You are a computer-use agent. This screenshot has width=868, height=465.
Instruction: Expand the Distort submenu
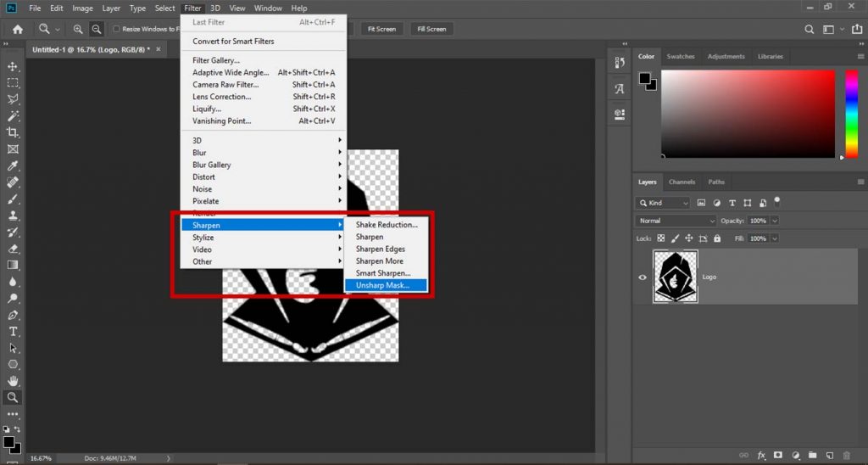264,176
